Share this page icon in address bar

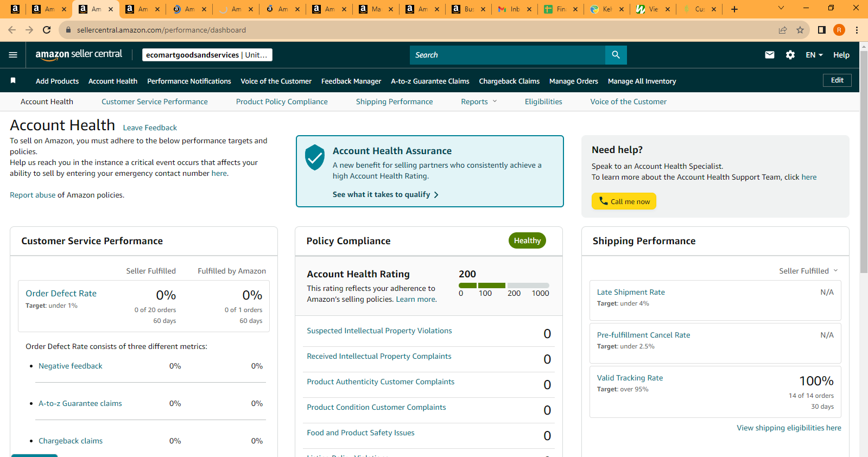(x=783, y=30)
